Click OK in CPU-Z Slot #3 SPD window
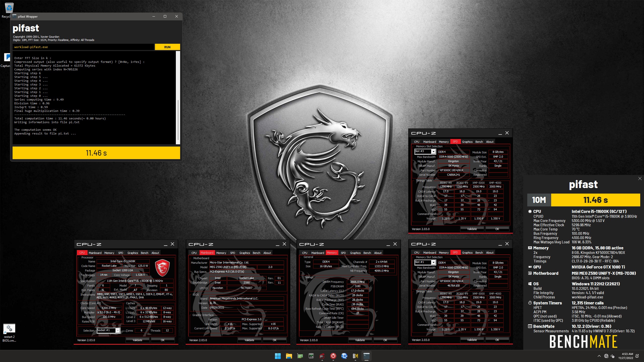This screenshot has width=644, height=362. point(497,229)
